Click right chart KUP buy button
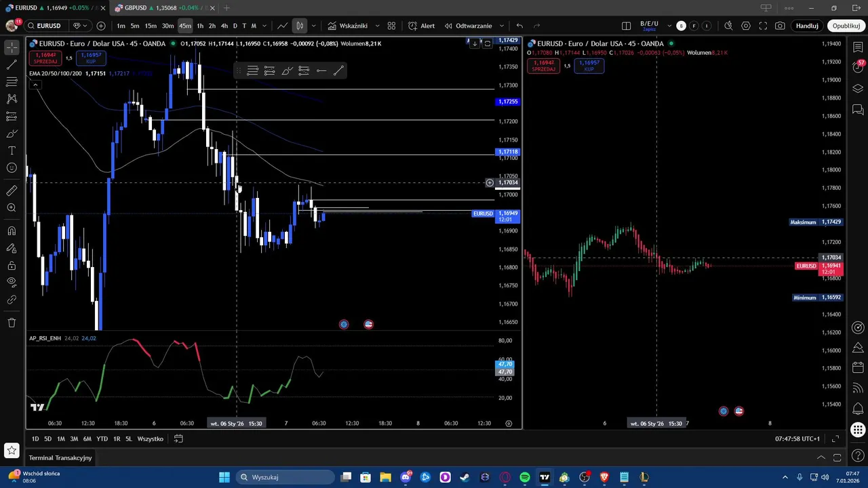The image size is (868, 488). click(x=589, y=66)
